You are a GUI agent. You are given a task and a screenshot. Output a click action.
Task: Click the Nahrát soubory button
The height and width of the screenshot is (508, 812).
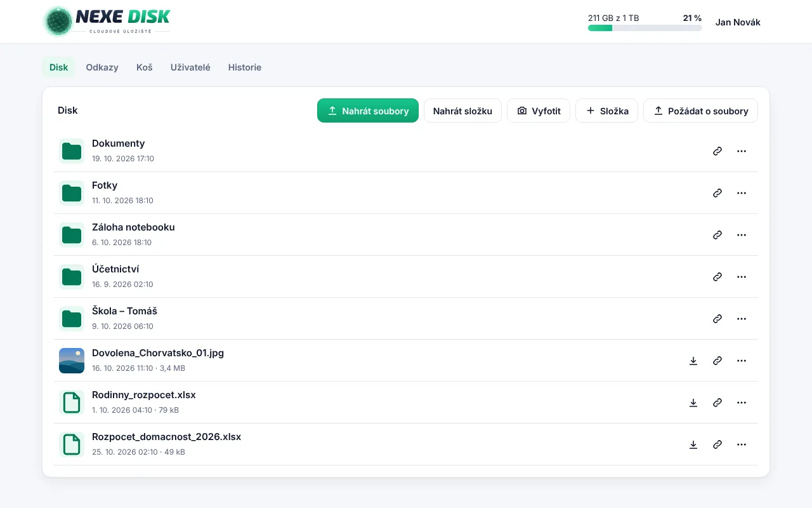(368, 110)
